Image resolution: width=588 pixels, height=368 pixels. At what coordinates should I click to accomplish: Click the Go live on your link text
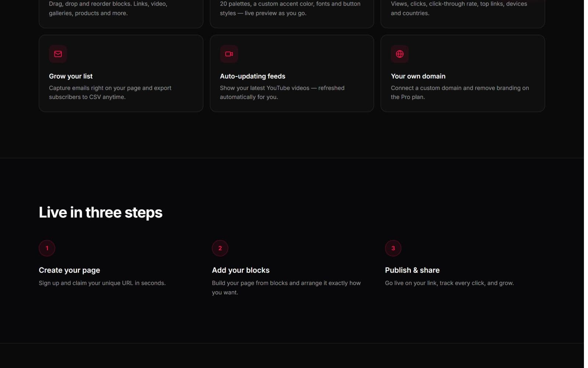[x=449, y=283]
